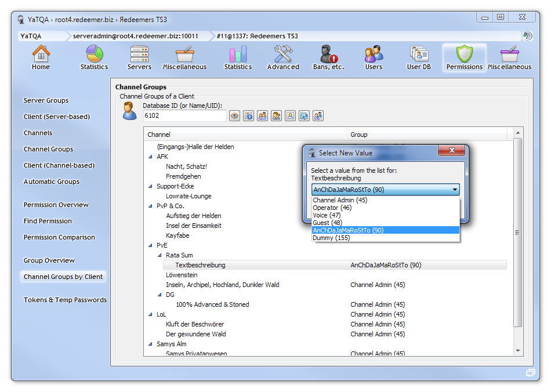This screenshot has height=392, width=551.
Task: Collapse the Rata Sum tree node
Action: pyautogui.click(x=160, y=255)
